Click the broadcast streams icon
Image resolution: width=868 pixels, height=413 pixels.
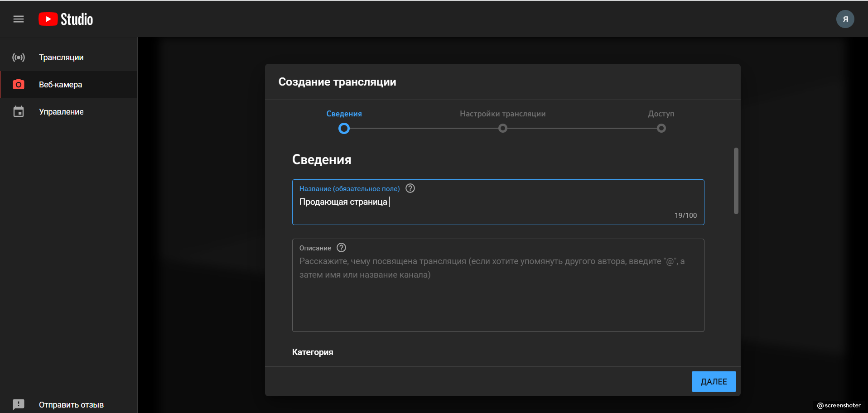tap(19, 58)
